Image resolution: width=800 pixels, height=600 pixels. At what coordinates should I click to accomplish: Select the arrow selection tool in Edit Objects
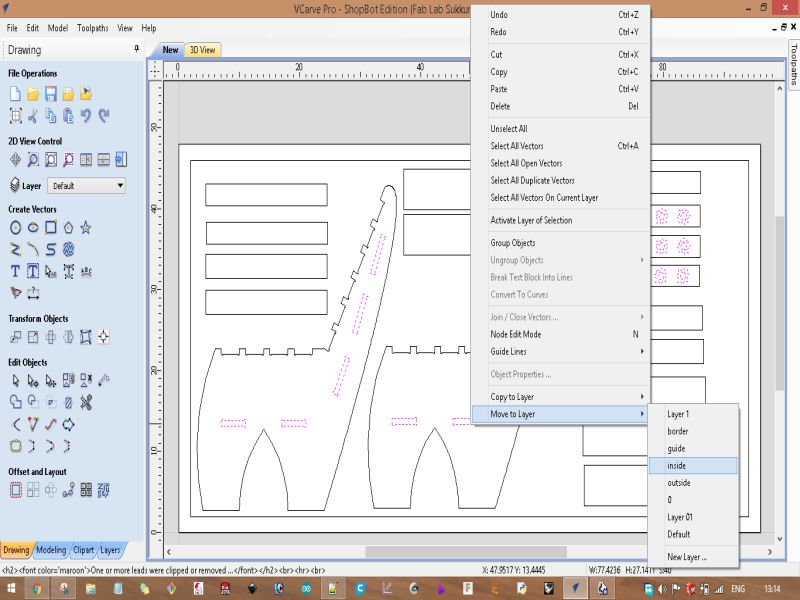point(15,381)
